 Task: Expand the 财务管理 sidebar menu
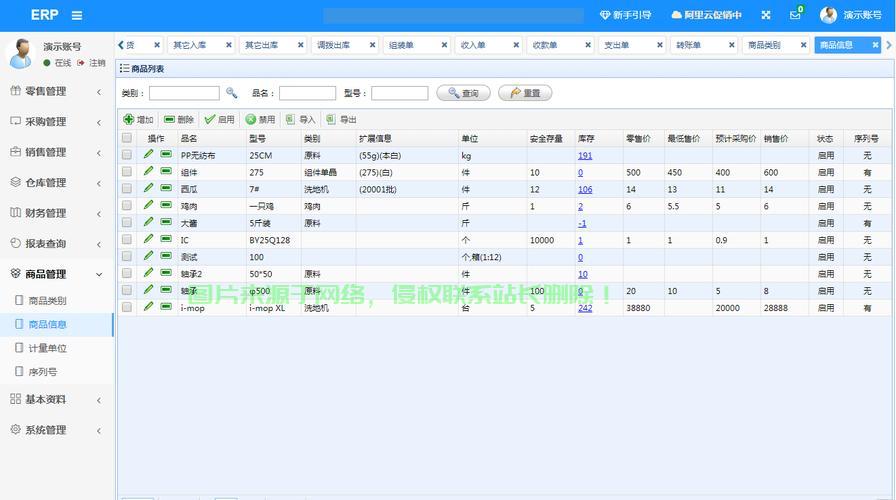coord(57,213)
